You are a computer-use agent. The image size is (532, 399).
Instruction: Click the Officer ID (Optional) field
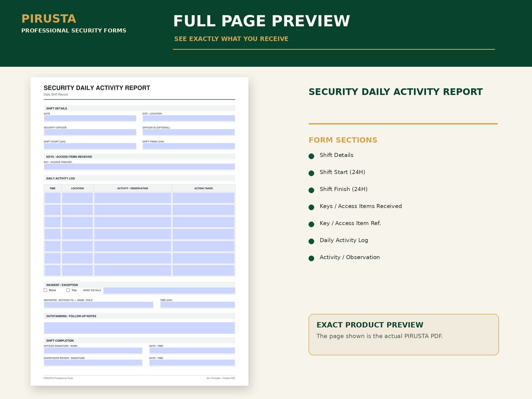(x=189, y=132)
